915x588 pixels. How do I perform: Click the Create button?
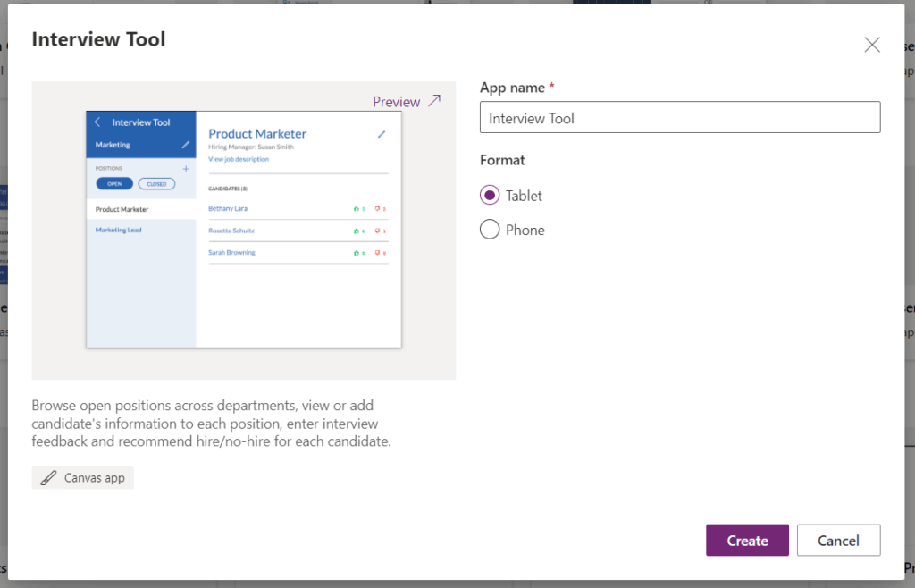click(x=747, y=540)
